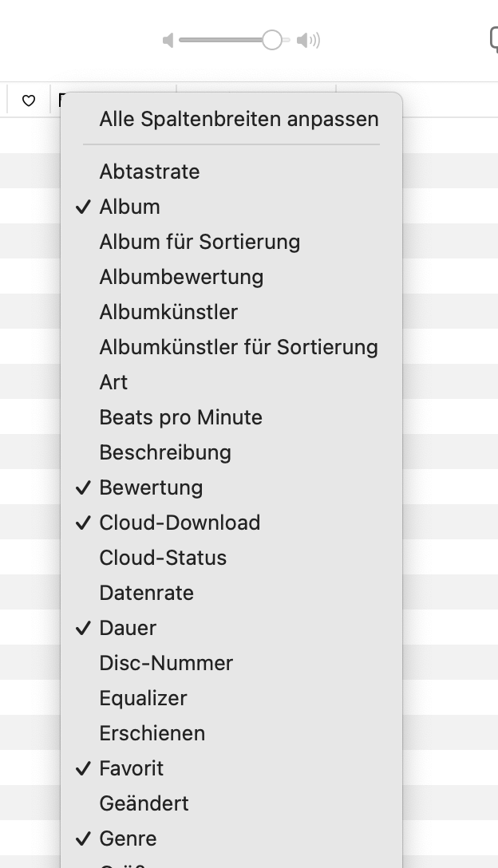Click the loud volume speaker icon
Image resolution: width=498 pixels, height=868 pixels.
308,40
